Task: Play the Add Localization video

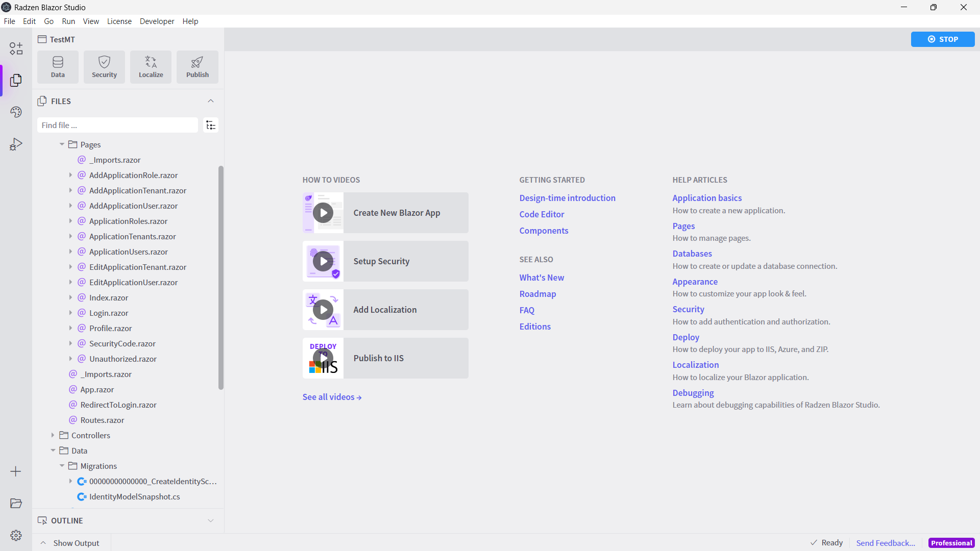Action: tap(323, 310)
